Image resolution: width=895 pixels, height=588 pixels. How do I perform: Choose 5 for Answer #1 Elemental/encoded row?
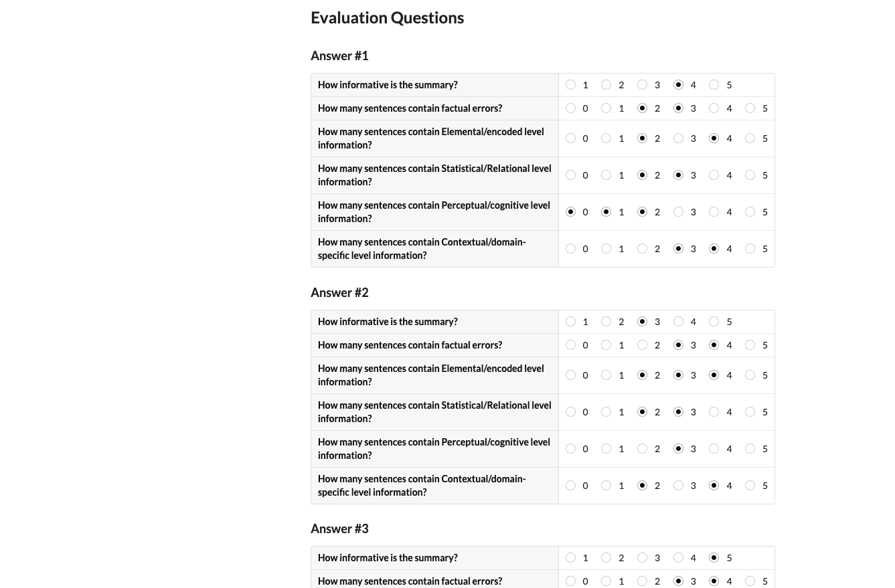click(750, 138)
